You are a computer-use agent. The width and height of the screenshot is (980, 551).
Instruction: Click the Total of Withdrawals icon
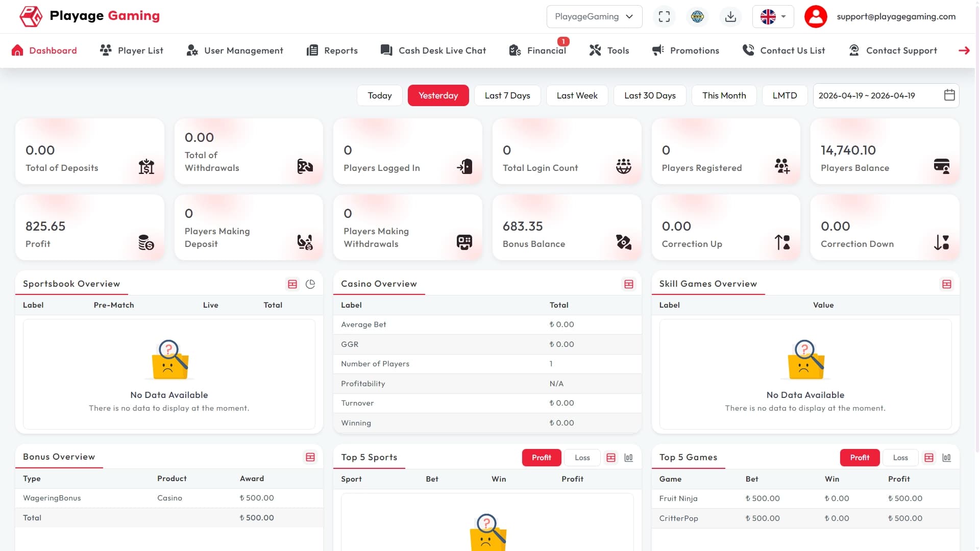[x=305, y=166]
